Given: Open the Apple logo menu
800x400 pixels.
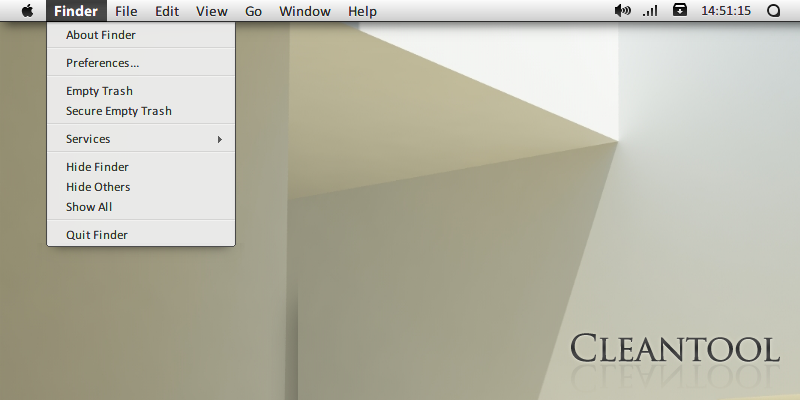Looking at the screenshot, I should [28, 11].
